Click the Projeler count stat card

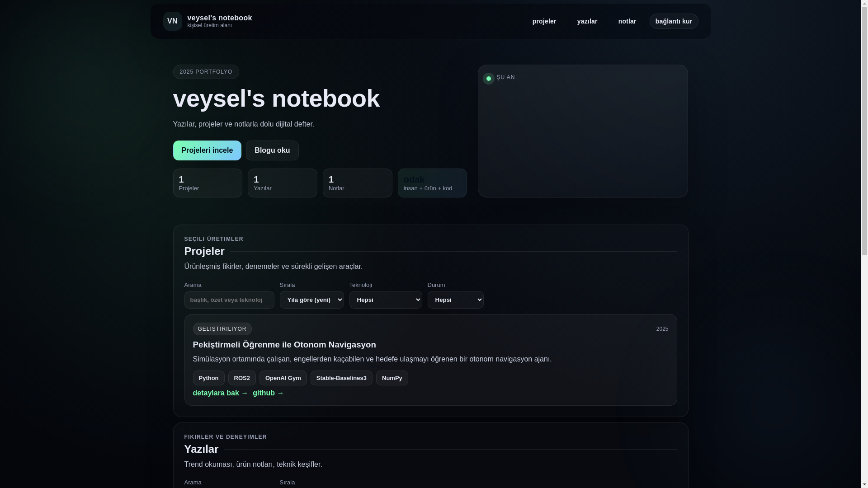pos(208,183)
